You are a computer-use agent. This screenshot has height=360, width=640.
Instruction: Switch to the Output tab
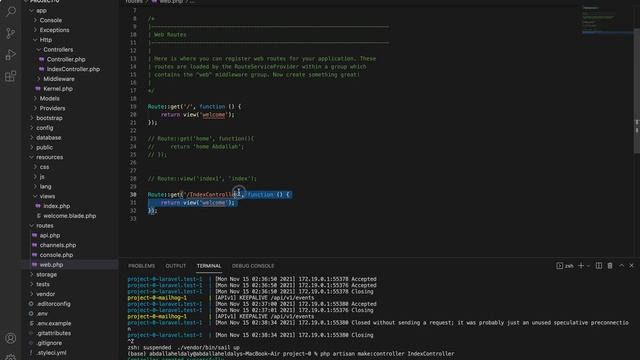pyautogui.click(x=176, y=266)
